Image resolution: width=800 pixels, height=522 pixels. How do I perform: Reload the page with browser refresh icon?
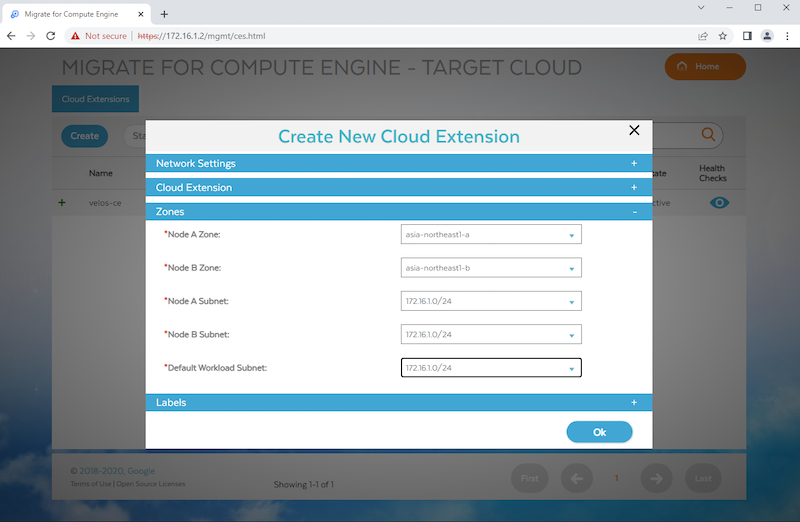pos(50,36)
